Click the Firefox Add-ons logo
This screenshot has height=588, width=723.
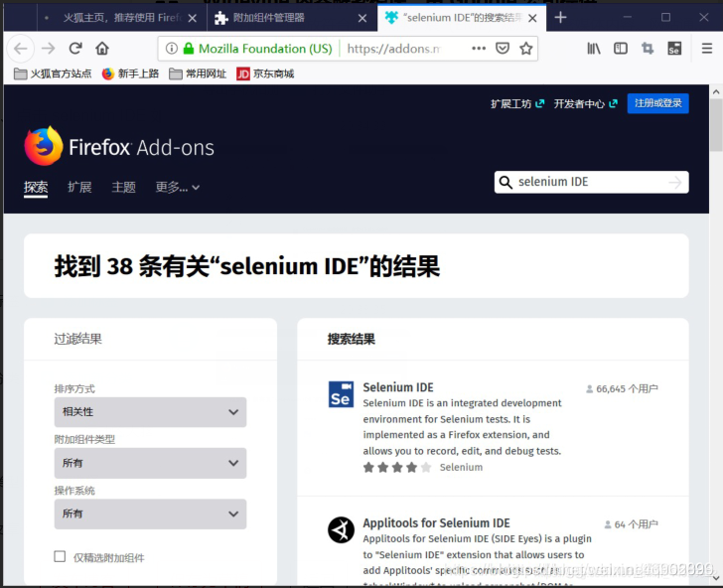[x=119, y=147]
